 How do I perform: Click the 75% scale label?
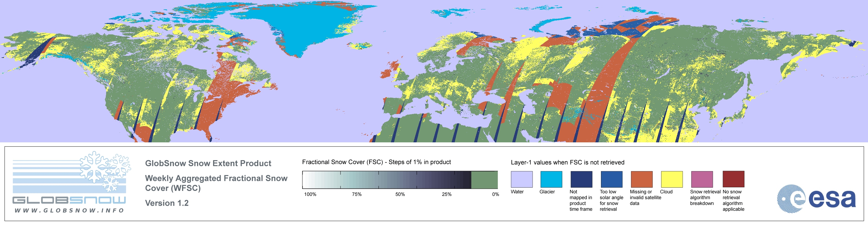(357, 194)
